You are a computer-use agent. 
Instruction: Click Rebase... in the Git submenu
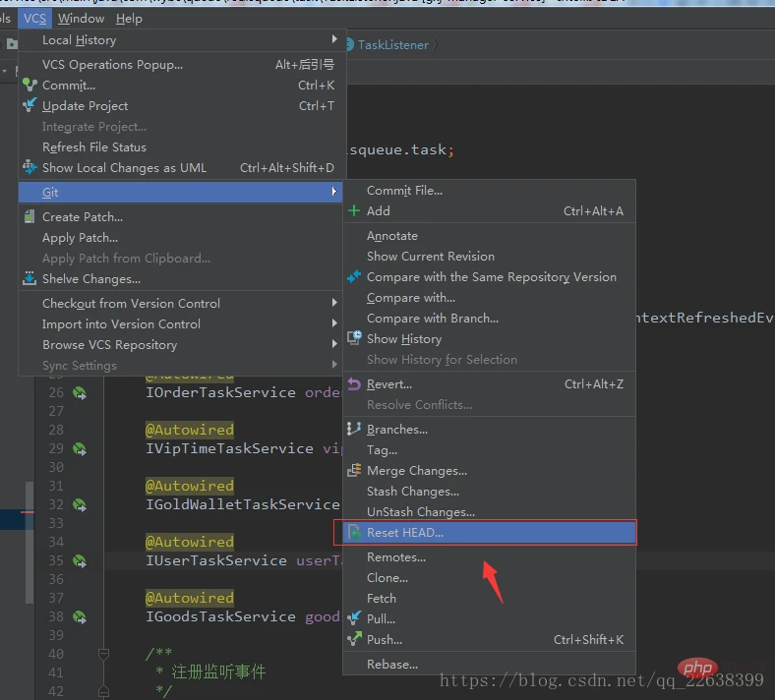(391, 664)
